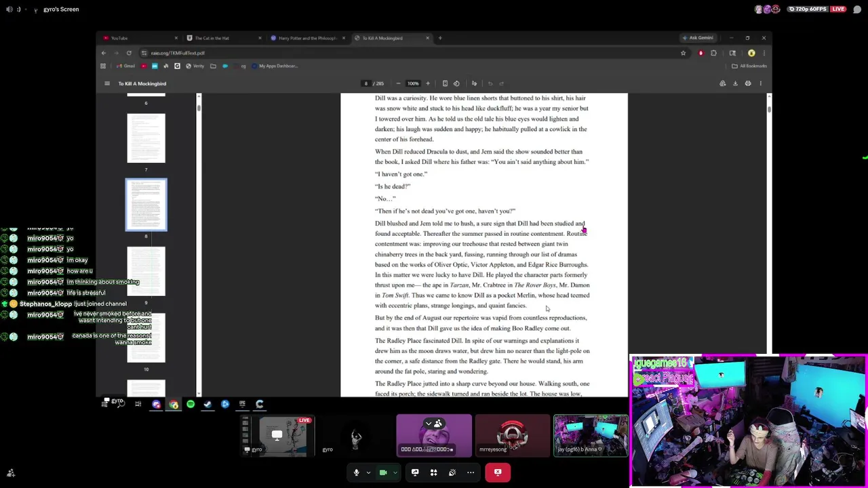Select the page 7 thumbnail
868x488 pixels.
pos(146,138)
